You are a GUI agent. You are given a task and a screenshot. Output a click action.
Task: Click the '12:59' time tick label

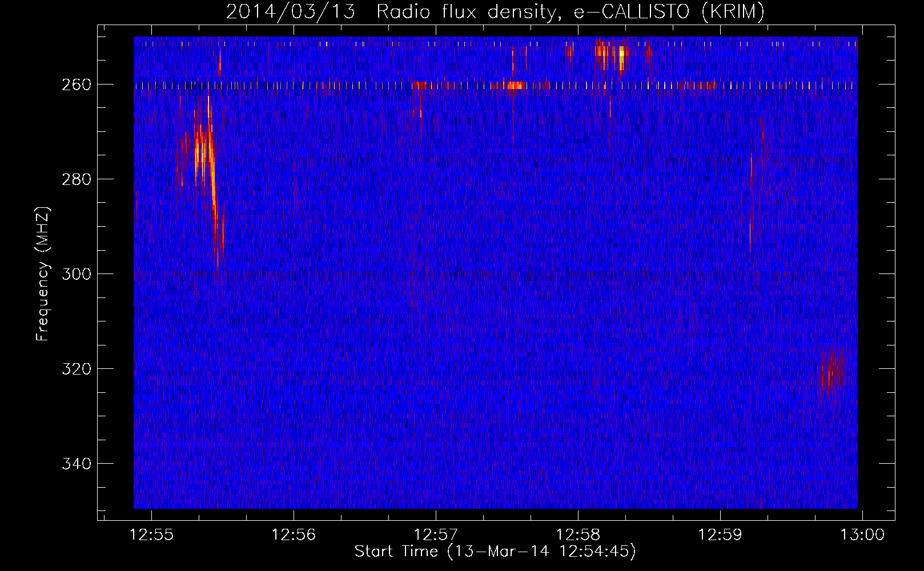click(x=720, y=535)
